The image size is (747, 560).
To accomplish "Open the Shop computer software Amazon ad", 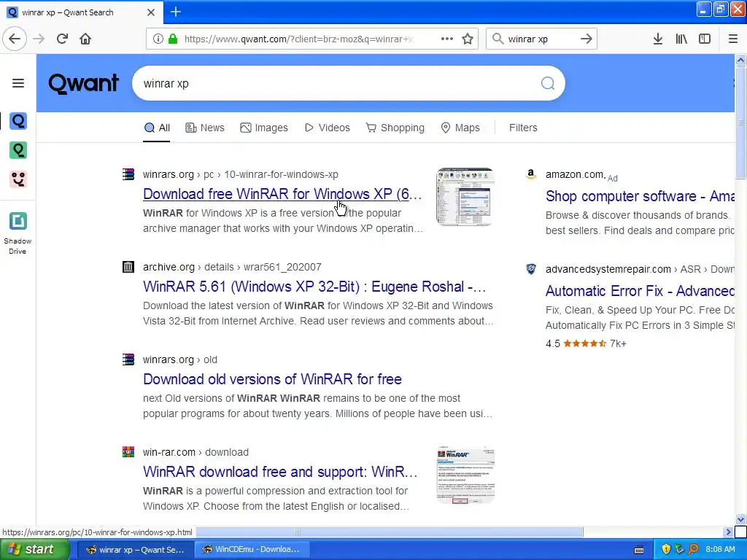I will [640, 195].
